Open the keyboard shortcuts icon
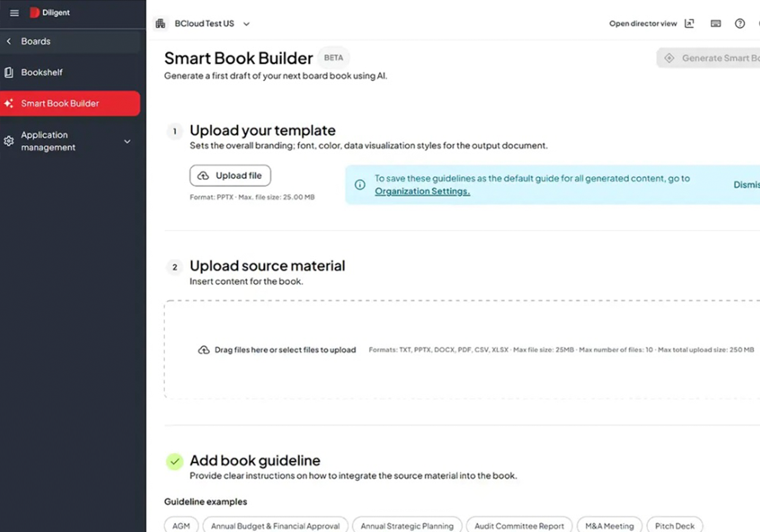 pyautogui.click(x=715, y=23)
